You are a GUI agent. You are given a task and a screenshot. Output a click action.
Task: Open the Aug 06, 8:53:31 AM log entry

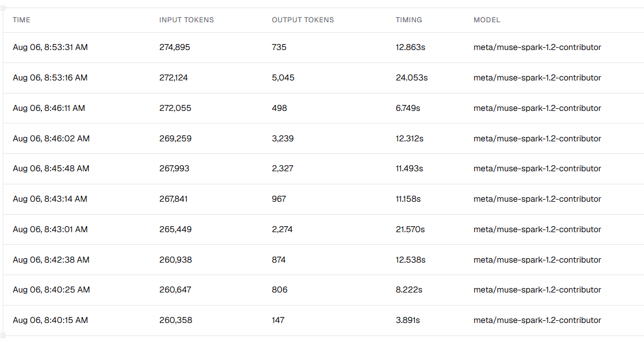[x=324, y=47]
